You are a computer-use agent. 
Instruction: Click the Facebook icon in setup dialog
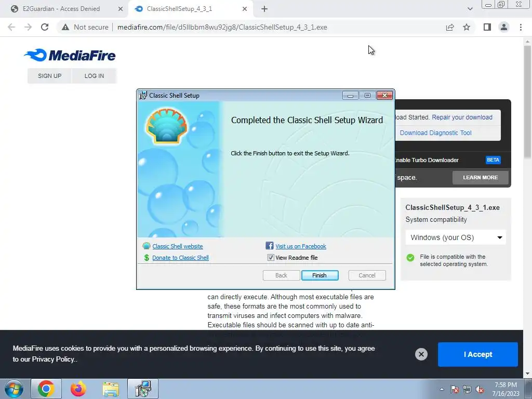(270, 246)
